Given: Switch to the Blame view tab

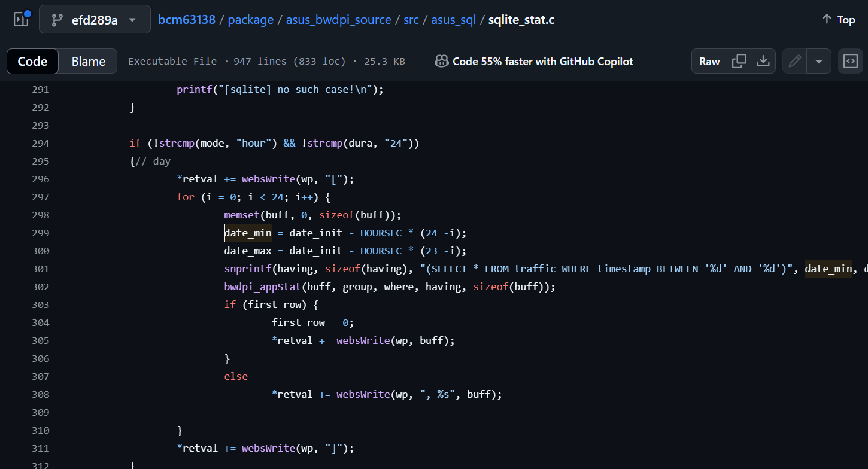Looking at the screenshot, I should (x=88, y=62).
